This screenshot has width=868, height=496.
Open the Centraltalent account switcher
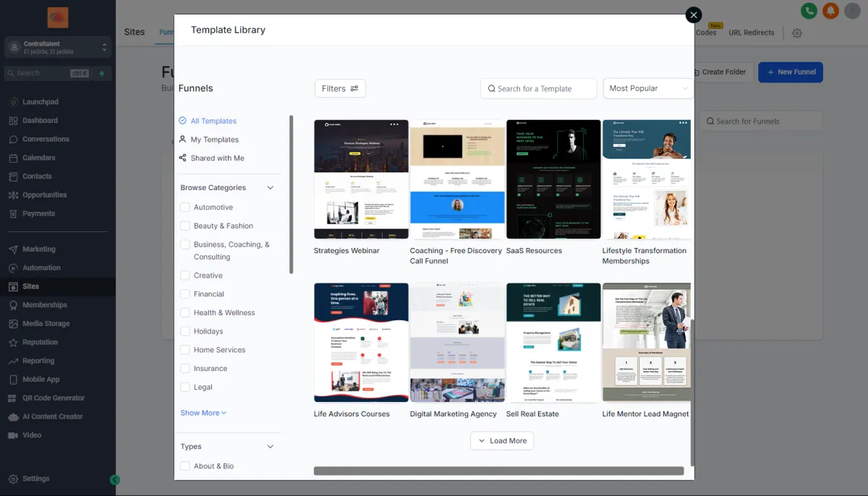coord(58,48)
